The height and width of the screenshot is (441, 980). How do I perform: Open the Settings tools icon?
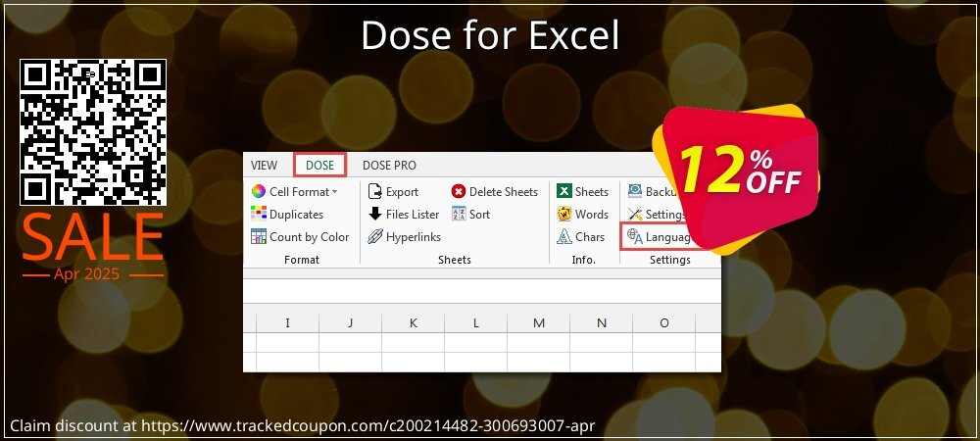(635, 215)
